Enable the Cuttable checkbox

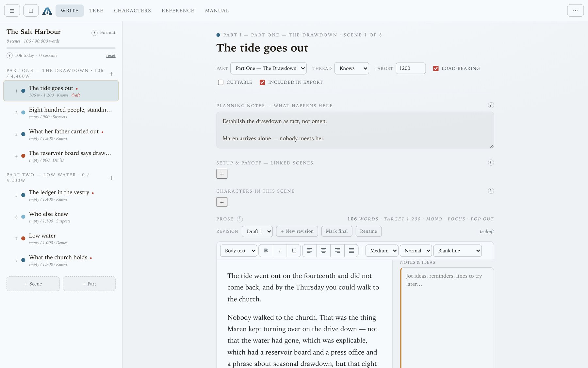(220, 82)
